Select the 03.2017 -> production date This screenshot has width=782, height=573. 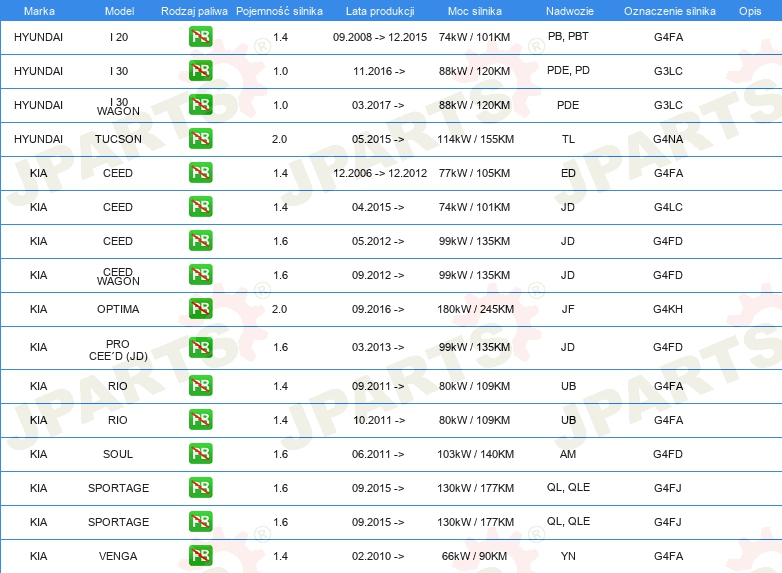coord(378,105)
